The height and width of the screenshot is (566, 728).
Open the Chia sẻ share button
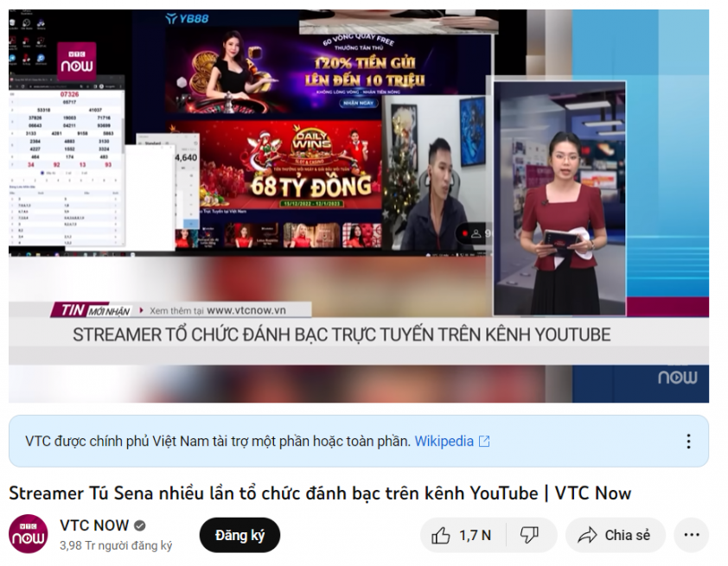616,536
